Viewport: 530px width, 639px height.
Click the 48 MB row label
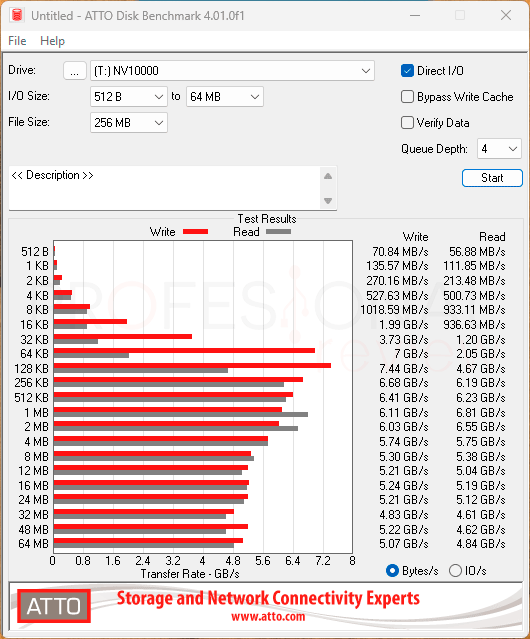[x=33, y=530]
